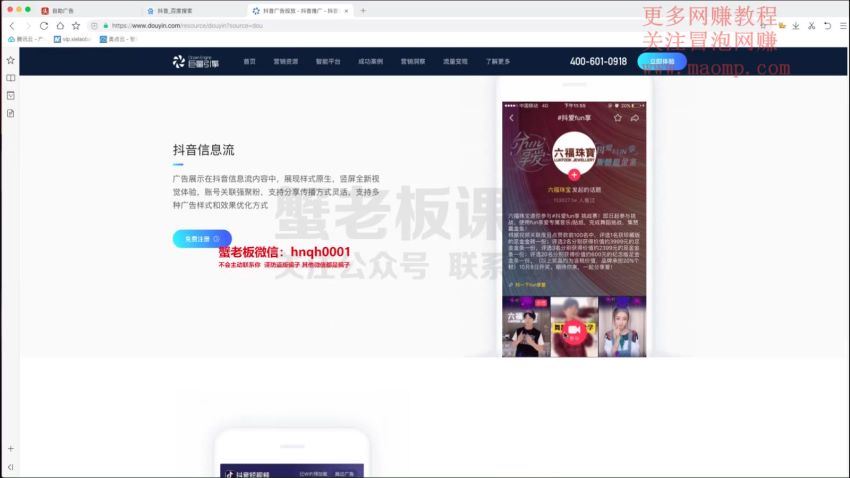The height and width of the screenshot is (478, 850).
Task: Open fifth navigation item before 流量变现
Action: pyautogui.click(x=413, y=61)
